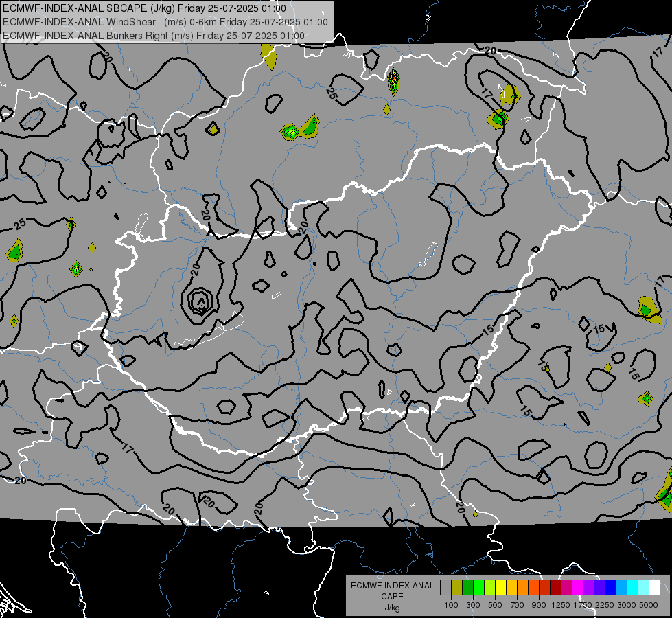Click the Bunkers Right header line
This screenshot has height=618, width=672.
[x=154, y=36]
